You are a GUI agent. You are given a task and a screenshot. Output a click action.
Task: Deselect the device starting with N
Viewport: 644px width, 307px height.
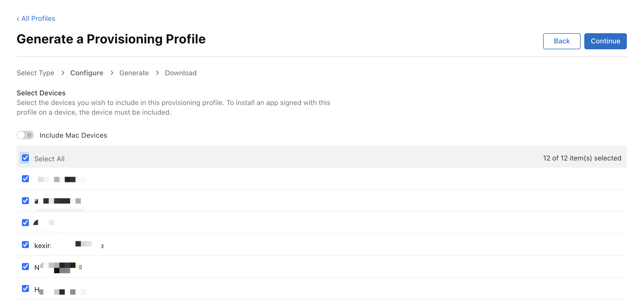pyautogui.click(x=25, y=267)
